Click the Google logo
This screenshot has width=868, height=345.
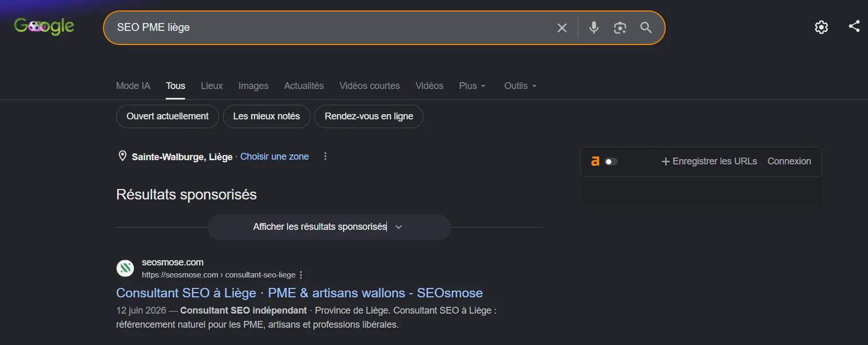(44, 26)
